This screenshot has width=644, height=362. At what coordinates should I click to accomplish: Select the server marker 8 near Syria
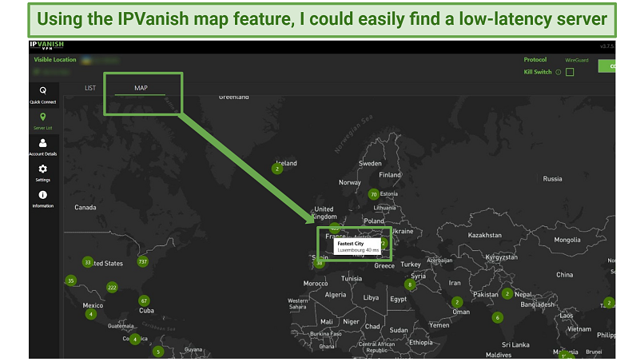pos(409,284)
